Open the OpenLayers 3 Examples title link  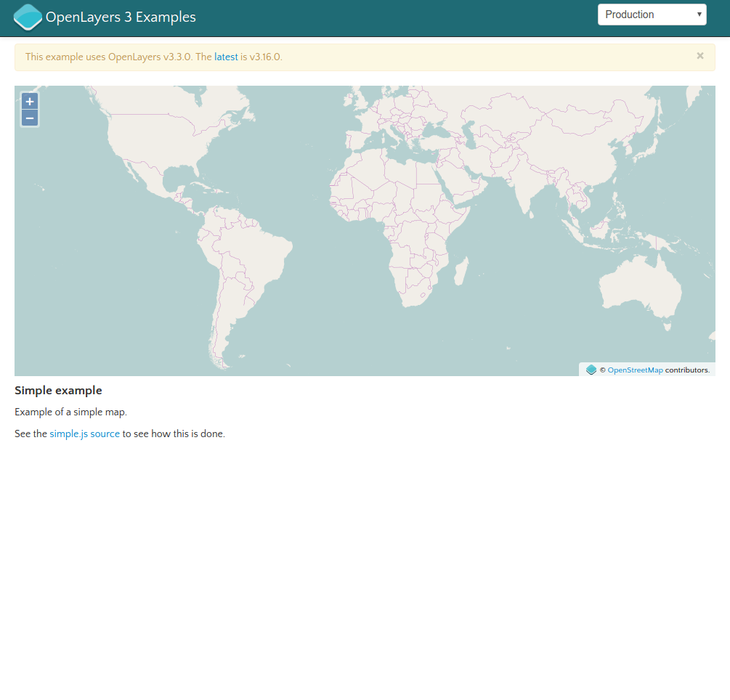[121, 17]
